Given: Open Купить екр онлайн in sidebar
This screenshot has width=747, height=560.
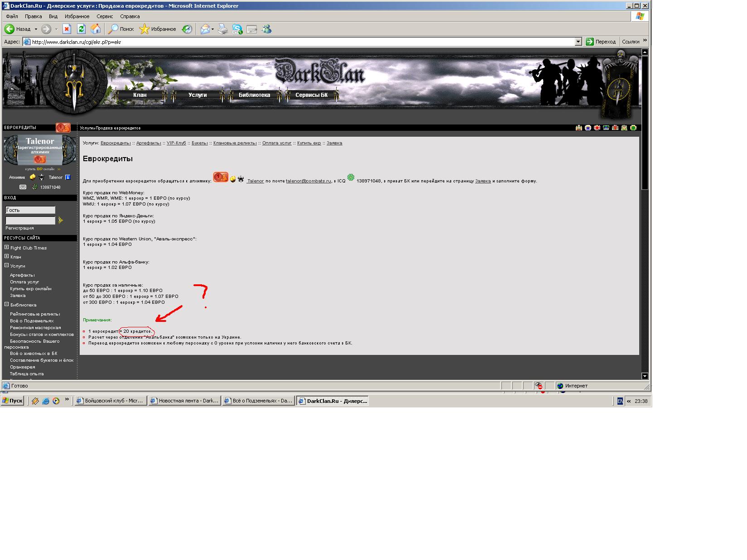Looking at the screenshot, I should (31, 289).
